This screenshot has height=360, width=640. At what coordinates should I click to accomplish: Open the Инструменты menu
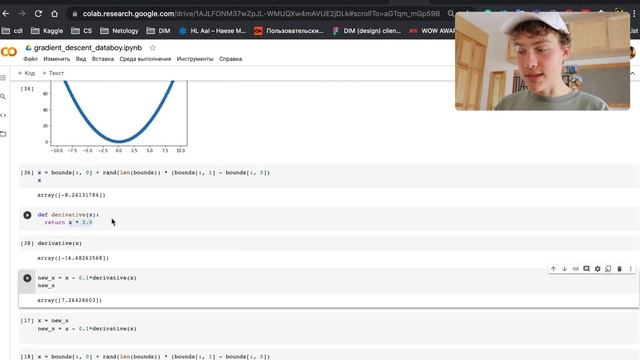click(195, 59)
